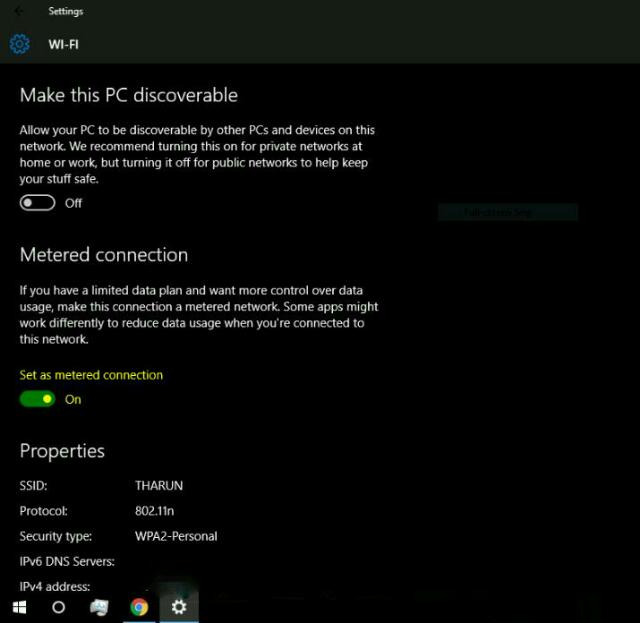This screenshot has width=640, height=623.
Task: Click the Metered connection heading
Action: pos(104,255)
